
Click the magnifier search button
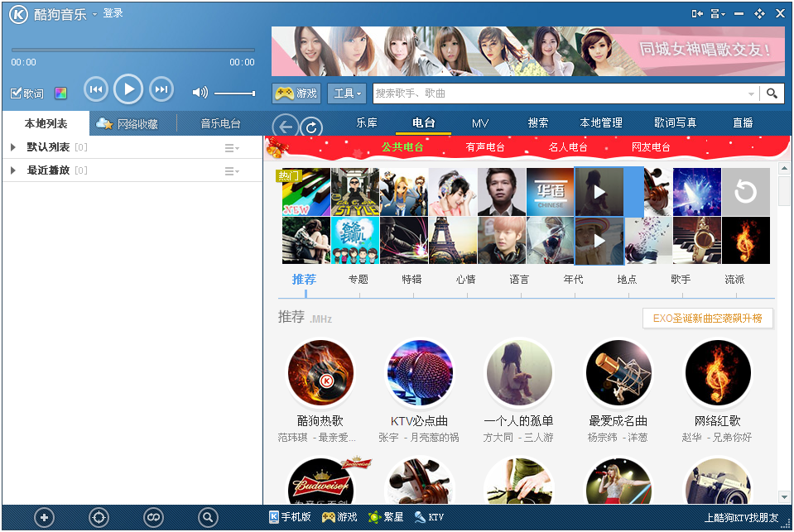pos(772,93)
